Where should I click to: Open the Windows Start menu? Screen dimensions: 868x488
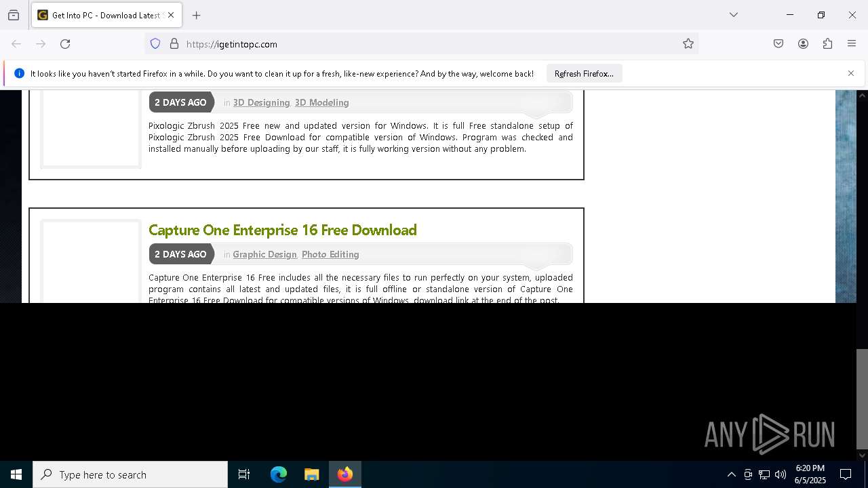16,474
